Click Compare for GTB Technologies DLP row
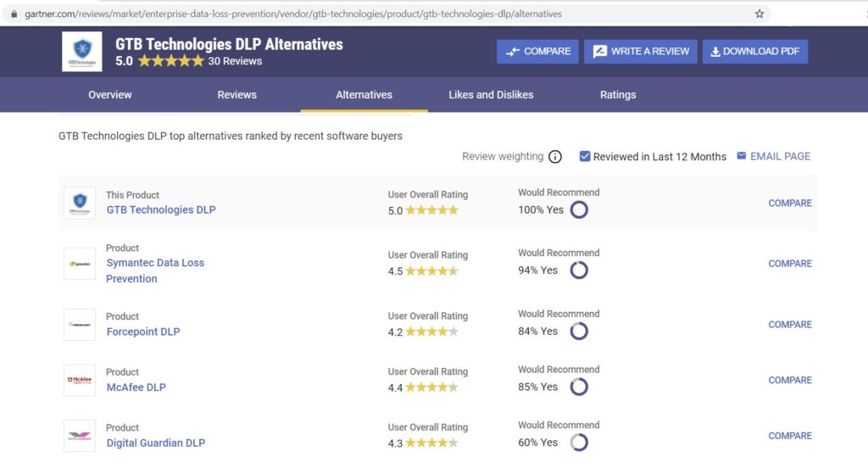The width and height of the screenshot is (868, 468). coord(790,203)
